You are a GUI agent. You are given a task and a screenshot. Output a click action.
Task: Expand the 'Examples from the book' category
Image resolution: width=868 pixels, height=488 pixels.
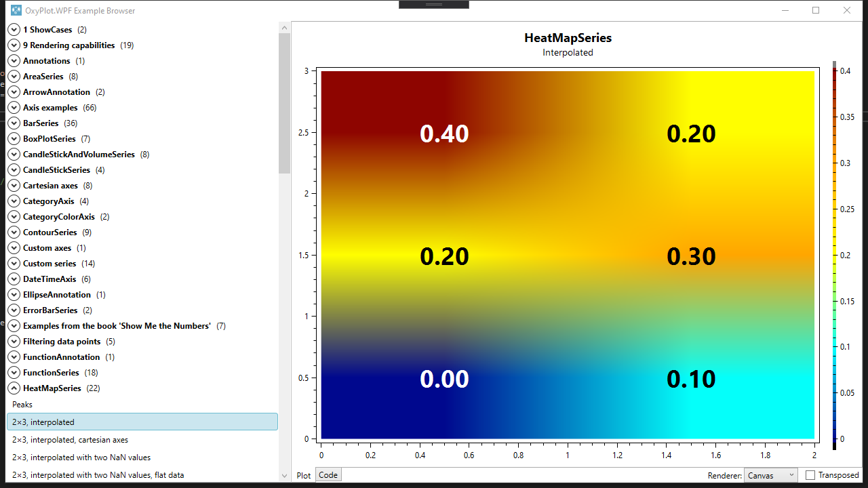point(14,325)
